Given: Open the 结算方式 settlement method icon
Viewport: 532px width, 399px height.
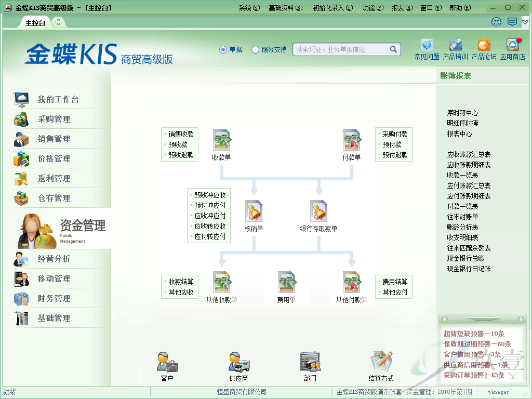Looking at the screenshot, I should pyautogui.click(x=381, y=362).
